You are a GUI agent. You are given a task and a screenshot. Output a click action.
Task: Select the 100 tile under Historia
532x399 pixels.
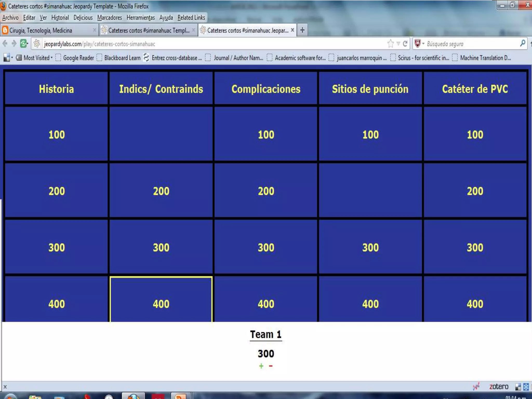56,134
